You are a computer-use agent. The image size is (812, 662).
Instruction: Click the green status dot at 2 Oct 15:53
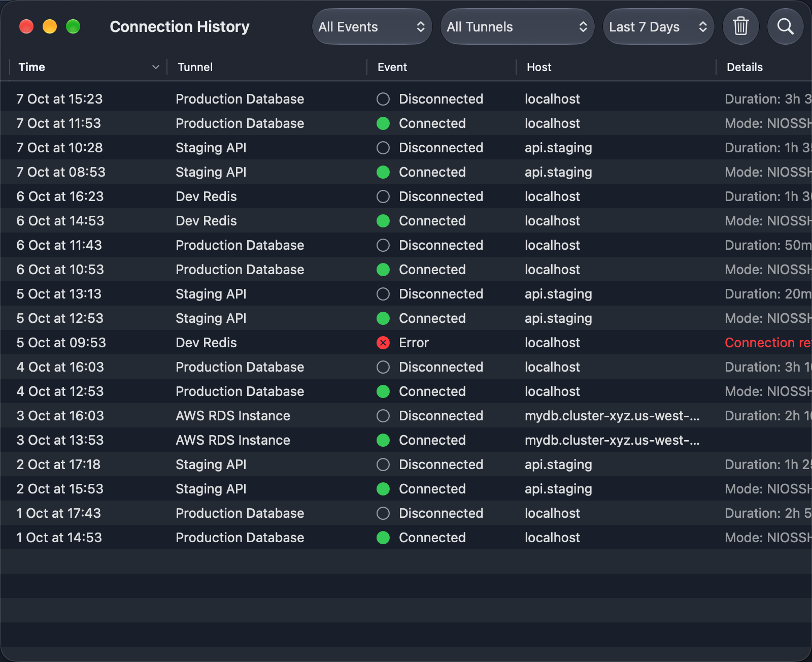click(x=383, y=489)
